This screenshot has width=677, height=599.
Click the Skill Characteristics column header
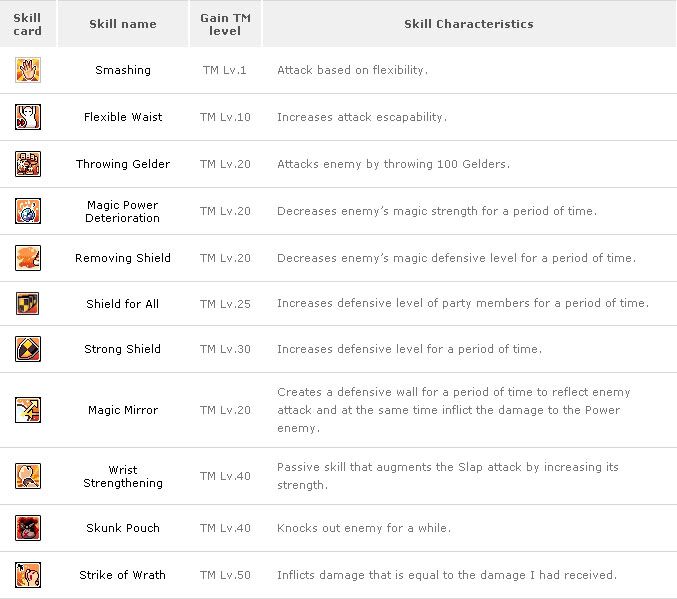[x=469, y=24]
